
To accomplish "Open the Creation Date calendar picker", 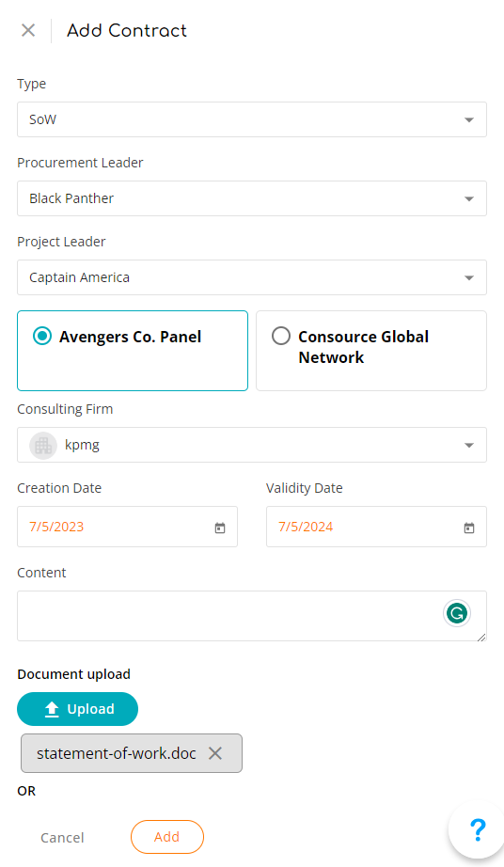I will pos(220,528).
